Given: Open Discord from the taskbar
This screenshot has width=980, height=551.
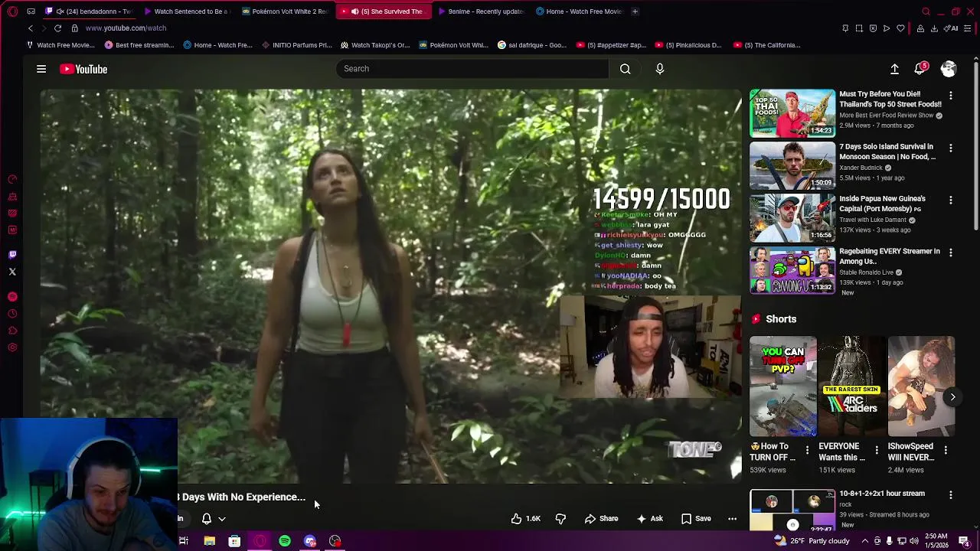Looking at the screenshot, I should click(x=310, y=541).
